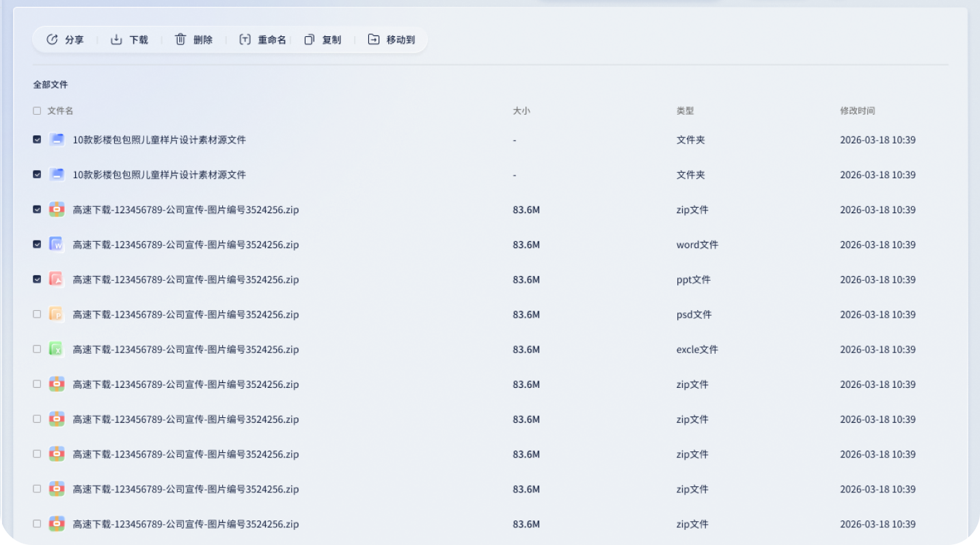The image size is (980, 545).
Task: Sort by the 修改时间 column header
Action: pos(857,111)
